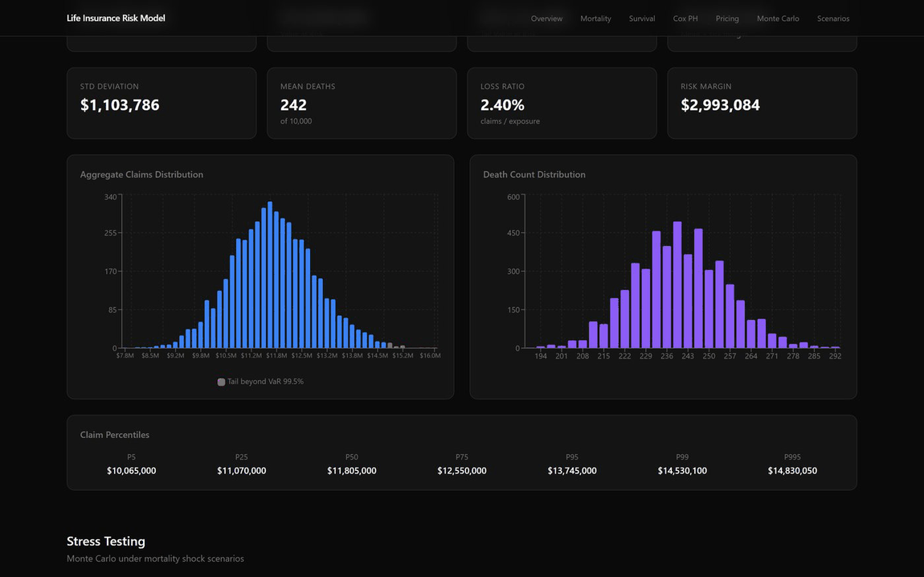Select the P75 value $12,550,000

462,471
